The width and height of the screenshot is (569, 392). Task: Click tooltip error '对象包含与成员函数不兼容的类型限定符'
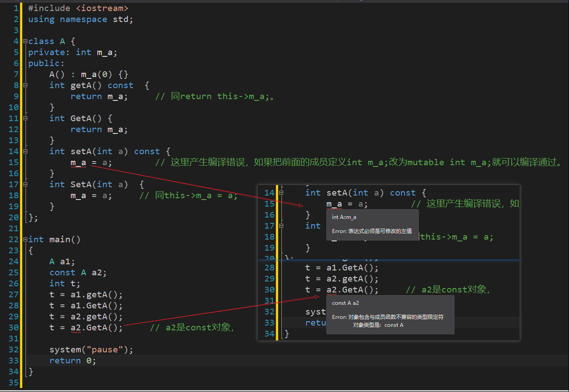(396, 317)
